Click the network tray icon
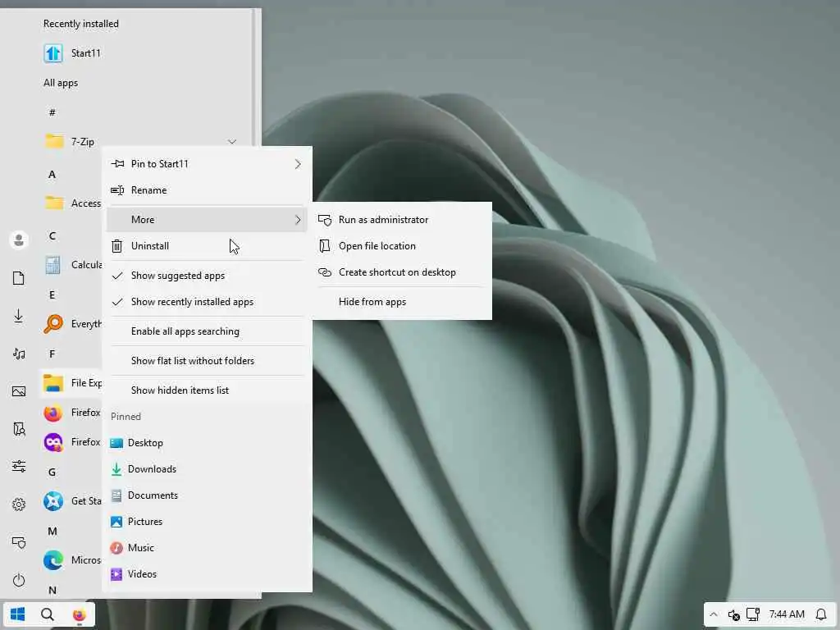 click(x=753, y=614)
